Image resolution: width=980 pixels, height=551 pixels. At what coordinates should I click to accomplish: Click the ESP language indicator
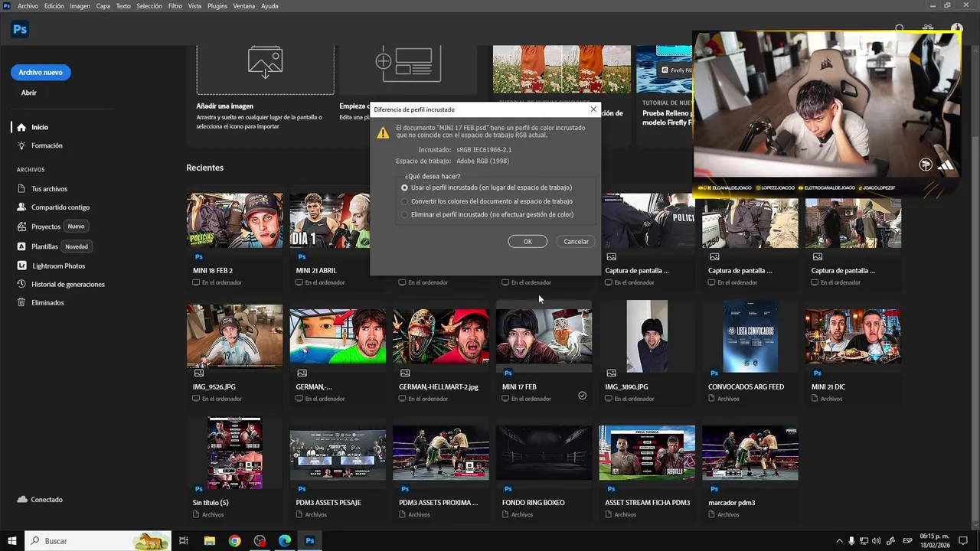pos(907,541)
